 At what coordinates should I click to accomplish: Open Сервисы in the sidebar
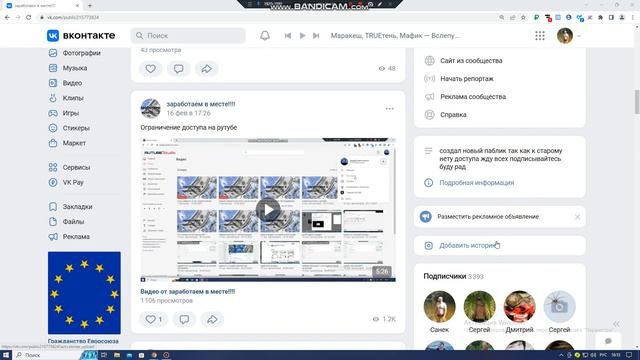tap(70, 167)
